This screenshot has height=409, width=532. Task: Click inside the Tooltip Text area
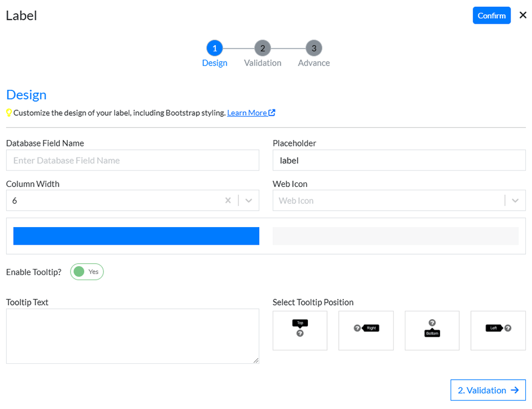[133, 336]
